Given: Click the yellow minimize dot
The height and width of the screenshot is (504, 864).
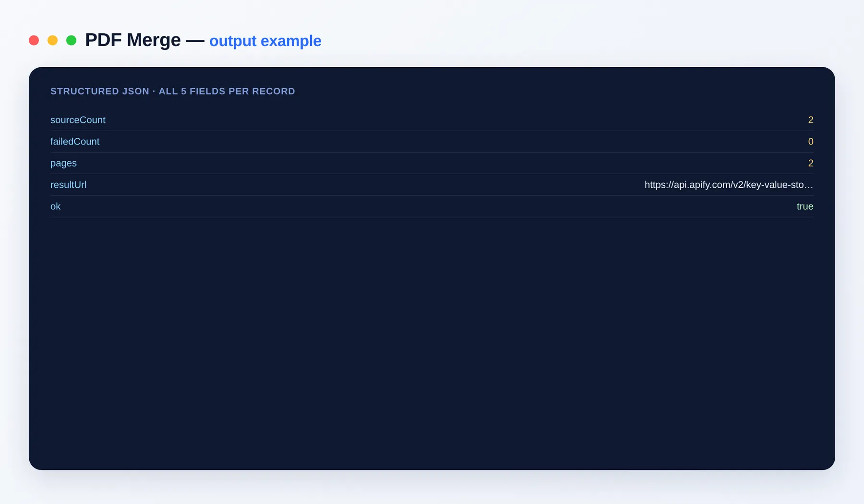Looking at the screenshot, I should point(52,40).
